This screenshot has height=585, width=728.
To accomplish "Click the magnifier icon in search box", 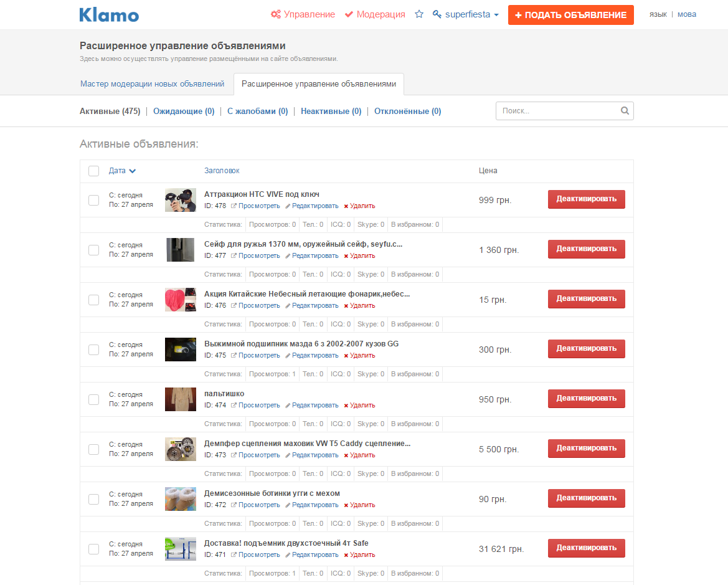I will click(625, 111).
